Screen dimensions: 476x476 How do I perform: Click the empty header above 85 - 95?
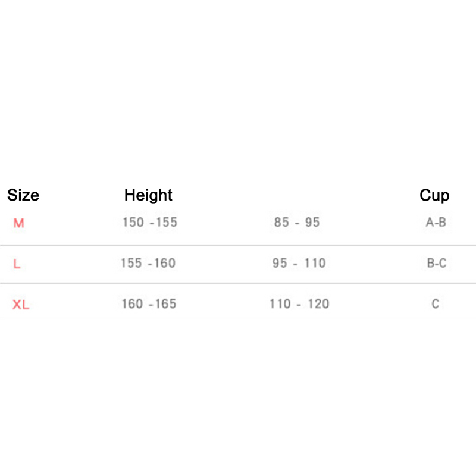(x=297, y=195)
